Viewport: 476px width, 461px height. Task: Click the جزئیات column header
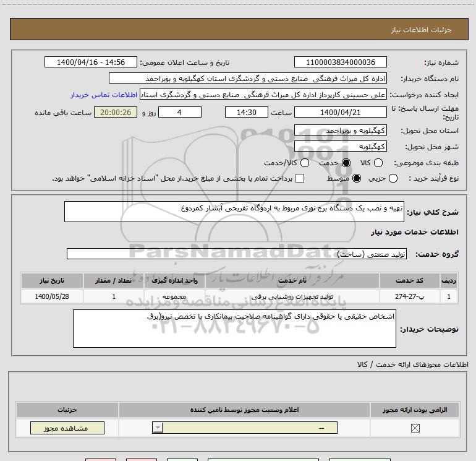coord(67,410)
